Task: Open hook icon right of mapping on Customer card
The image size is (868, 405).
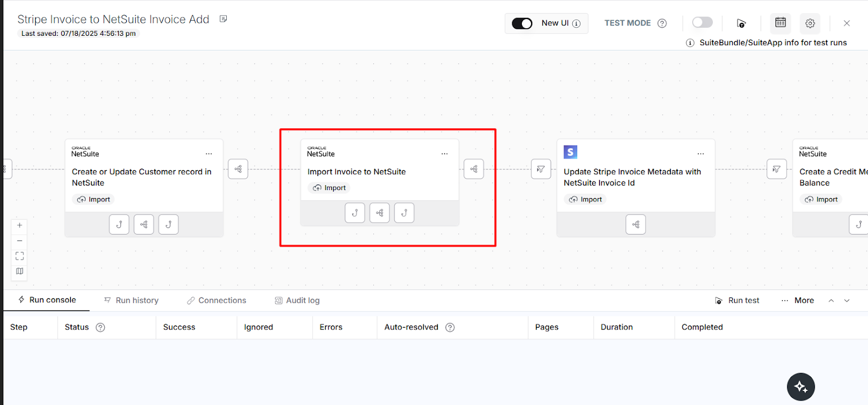Action: tap(168, 224)
